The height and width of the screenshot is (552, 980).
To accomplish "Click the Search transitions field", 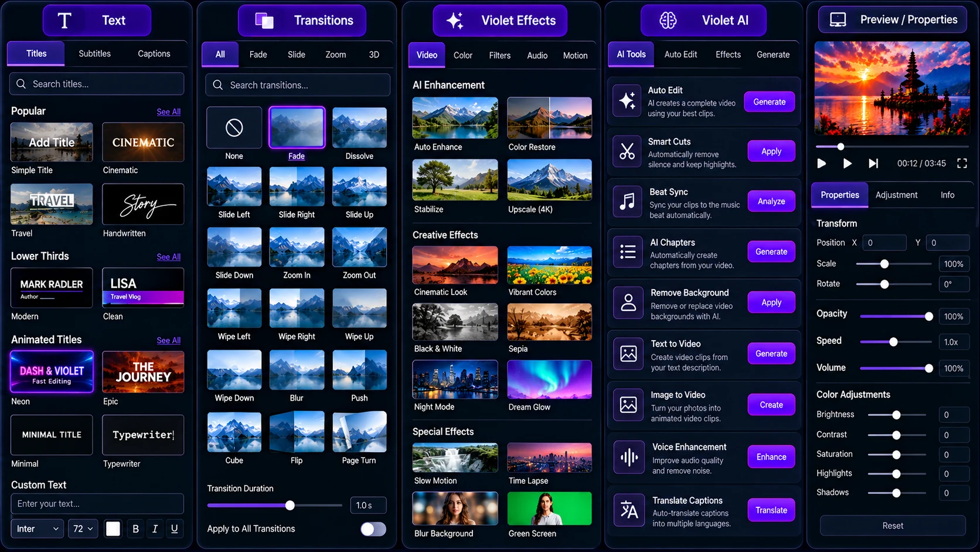I will [x=298, y=85].
